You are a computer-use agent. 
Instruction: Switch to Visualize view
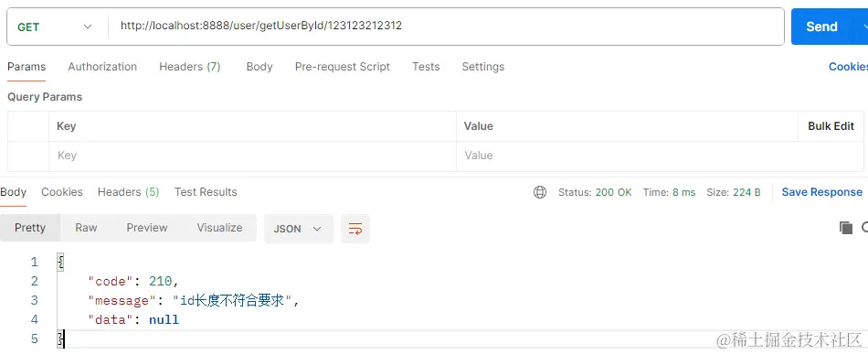pos(220,228)
